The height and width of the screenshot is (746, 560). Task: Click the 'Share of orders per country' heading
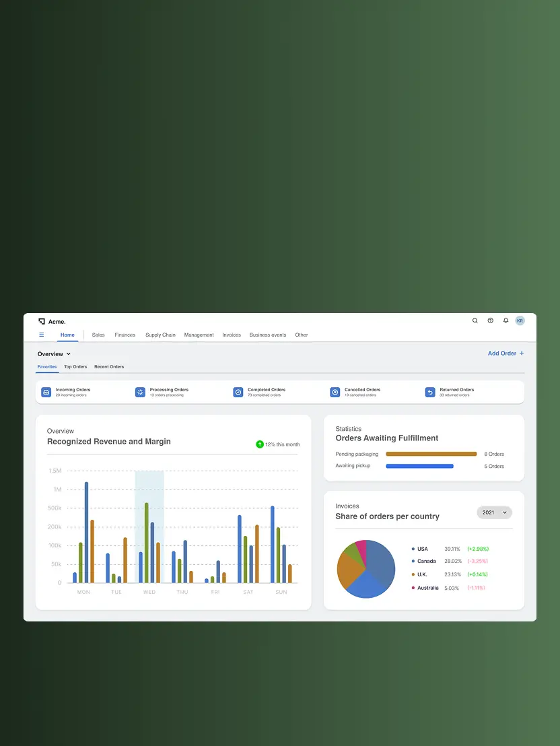point(387,516)
